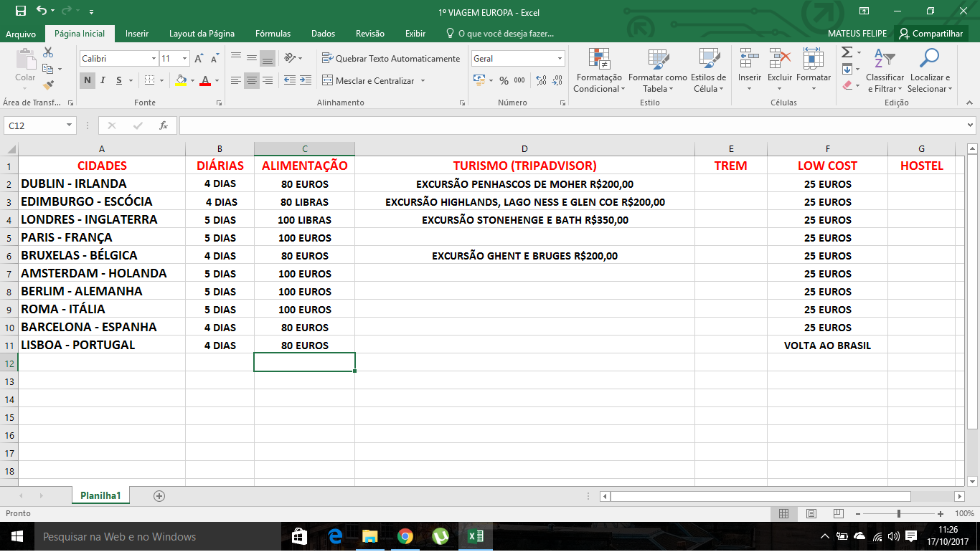Toggle Quebrar Texto Automaticamente wrap text

tap(391, 59)
